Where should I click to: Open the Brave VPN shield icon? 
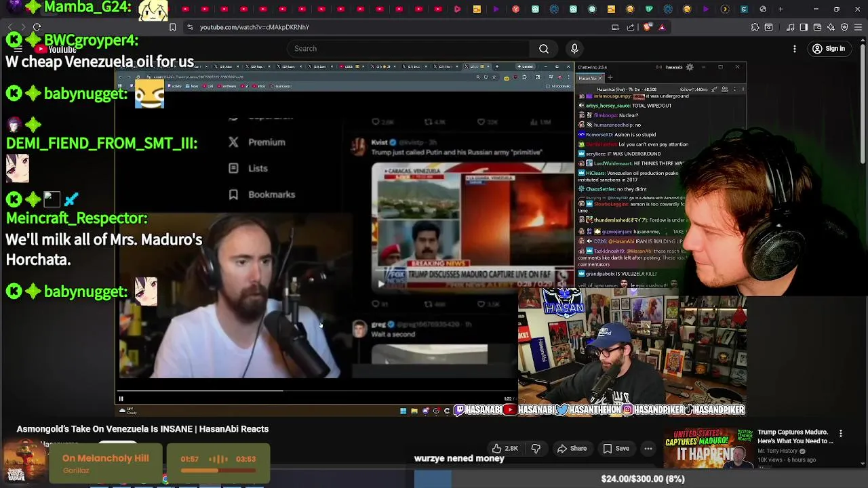(844, 27)
